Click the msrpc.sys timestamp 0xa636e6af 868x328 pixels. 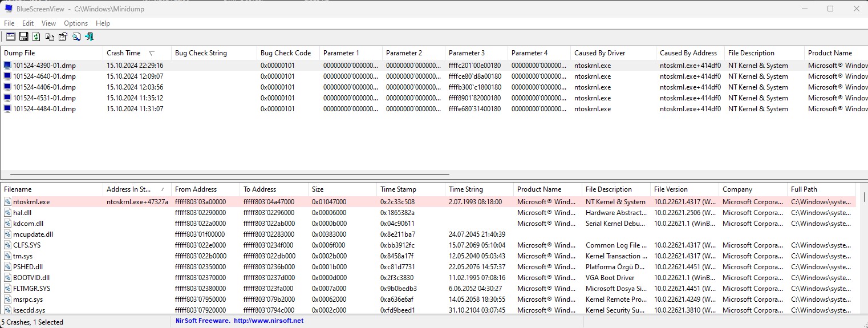(x=397, y=299)
